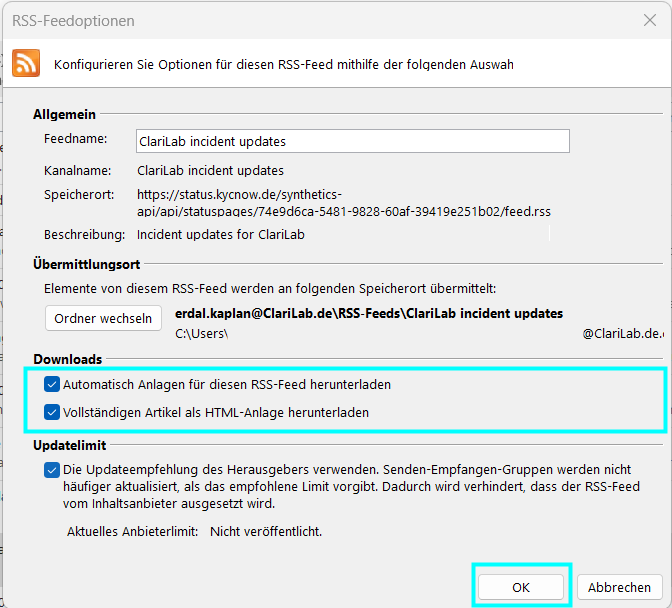Click the orange RSS feed icon
The height and width of the screenshot is (608, 672).
coord(26,63)
